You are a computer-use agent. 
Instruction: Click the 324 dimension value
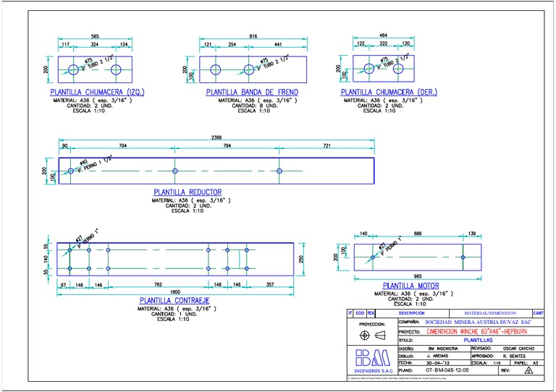pos(95,44)
